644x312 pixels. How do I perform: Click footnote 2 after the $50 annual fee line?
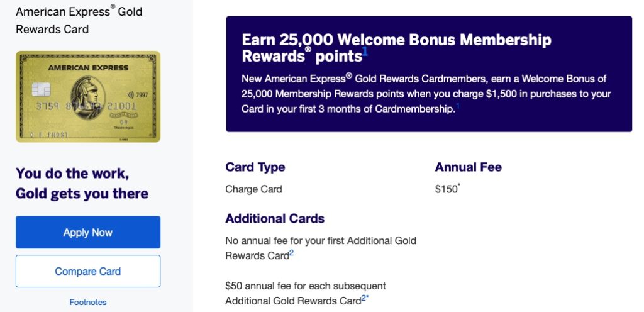(364, 298)
